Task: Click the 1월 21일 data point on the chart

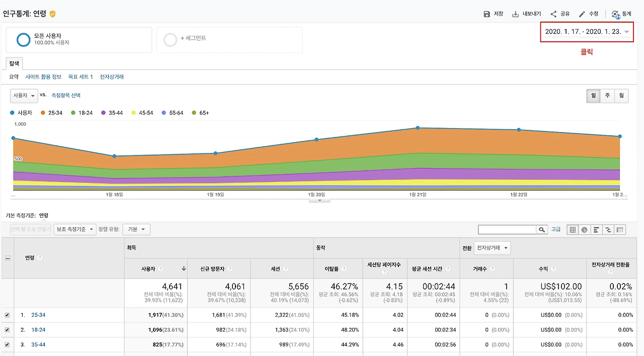Action: [x=418, y=128]
